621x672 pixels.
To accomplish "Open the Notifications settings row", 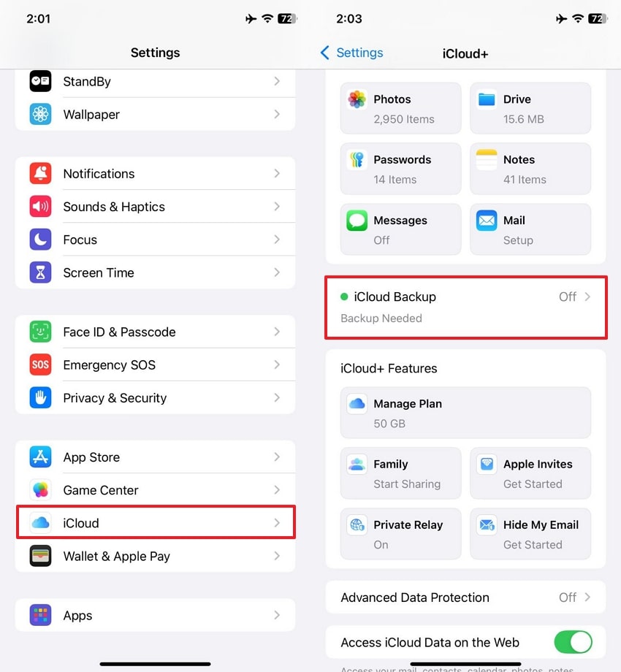I will [155, 174].
